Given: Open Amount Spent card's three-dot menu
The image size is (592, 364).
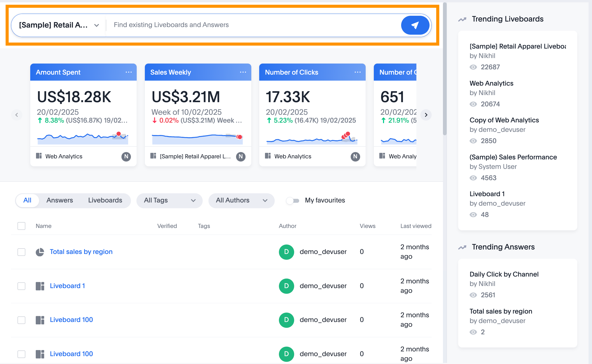Looking at the screenshot, I should coord(129,72).
